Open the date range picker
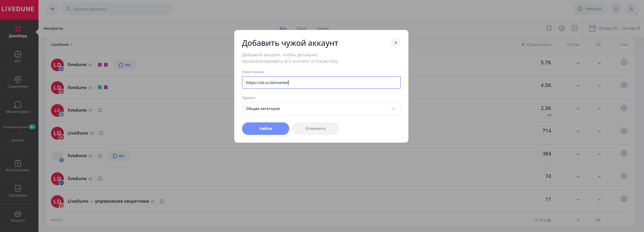644x232 pixels. tap(615, 28)
